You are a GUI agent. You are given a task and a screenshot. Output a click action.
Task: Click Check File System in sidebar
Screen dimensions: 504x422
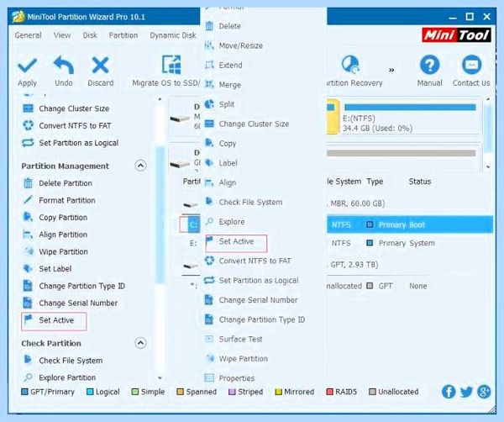[x=63, y=361]
